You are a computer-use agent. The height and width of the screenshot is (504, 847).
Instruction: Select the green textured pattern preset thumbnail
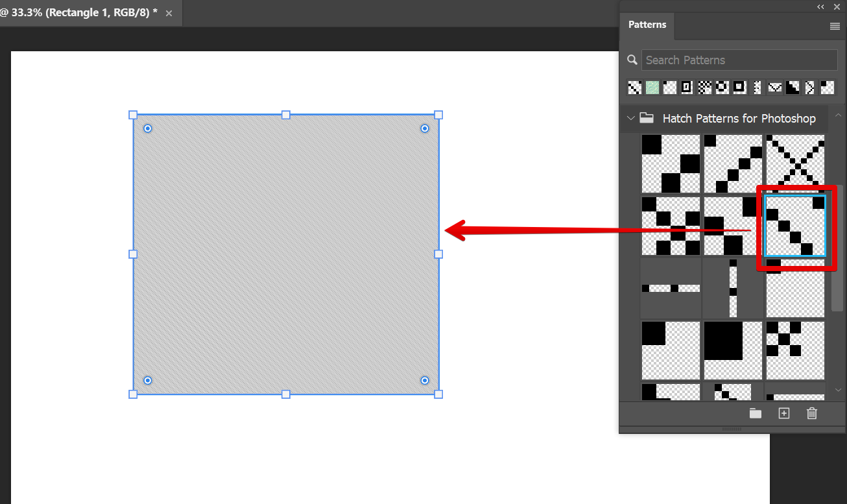point(651,87)
